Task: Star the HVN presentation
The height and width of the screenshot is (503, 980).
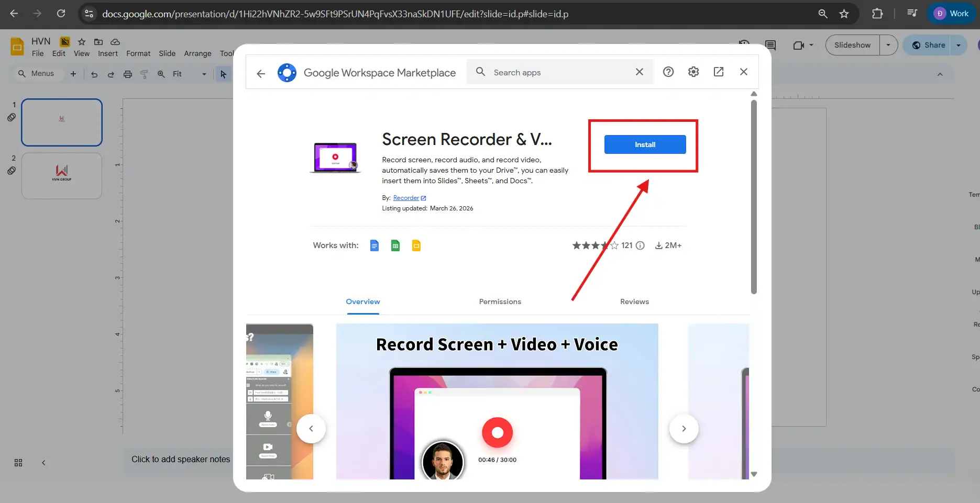Action: (x=82, y=42)
